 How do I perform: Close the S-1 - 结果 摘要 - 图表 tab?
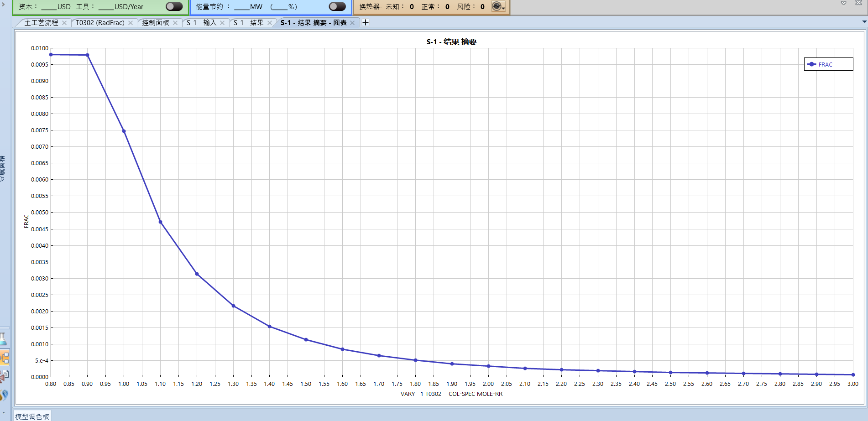tap(352, 23)
